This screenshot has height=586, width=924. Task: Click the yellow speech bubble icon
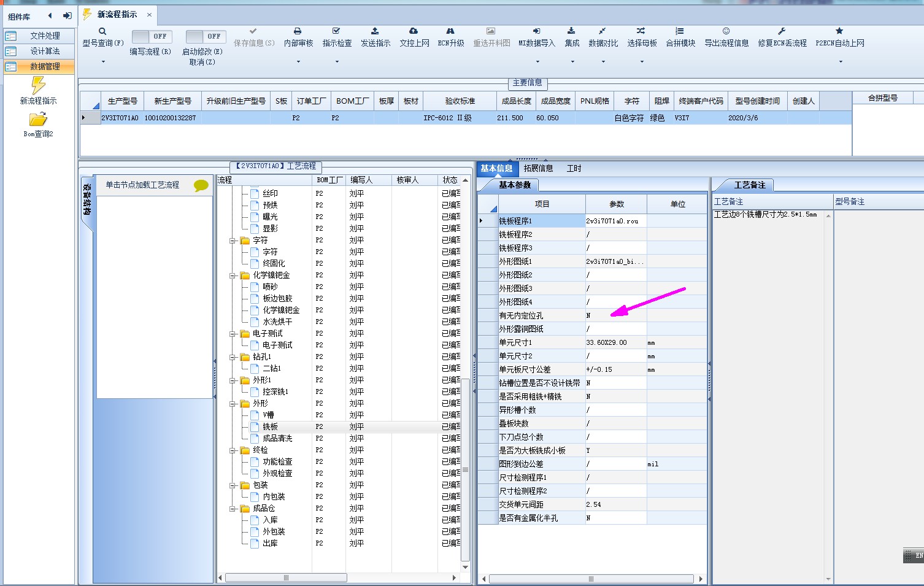tap(201, 185)
